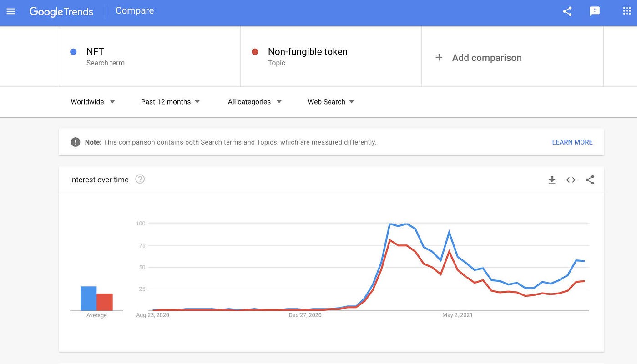Click the Interest over time help icon

coord(140,179)
